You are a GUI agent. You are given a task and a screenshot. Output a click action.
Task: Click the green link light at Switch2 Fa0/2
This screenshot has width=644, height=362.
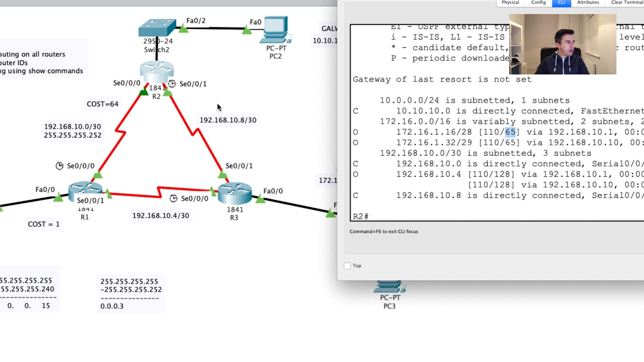183,29
